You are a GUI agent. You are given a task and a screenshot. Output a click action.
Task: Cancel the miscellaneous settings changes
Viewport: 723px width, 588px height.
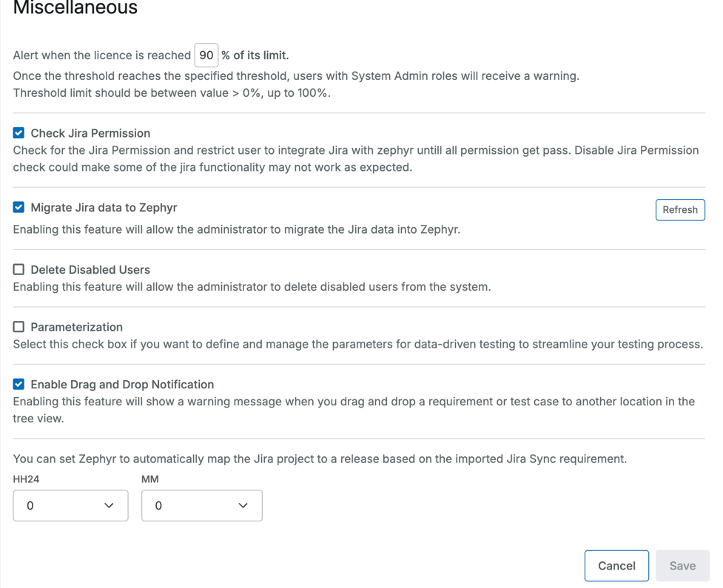pyautogui.click(x=616, y=566)
